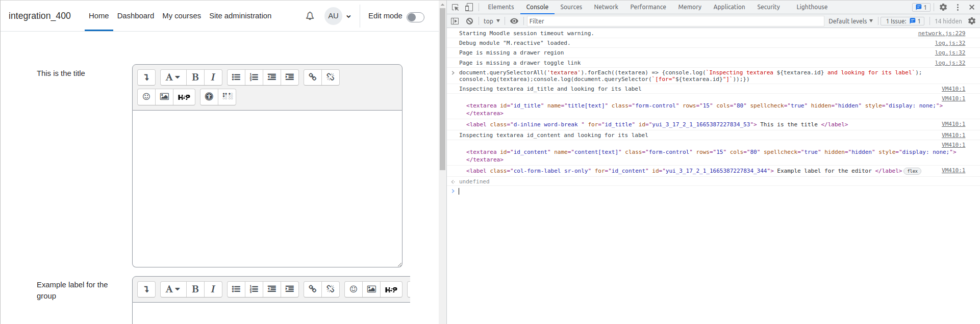Remove link in the title editor
This screenshot has width=980, height=324.
[331, 77]
